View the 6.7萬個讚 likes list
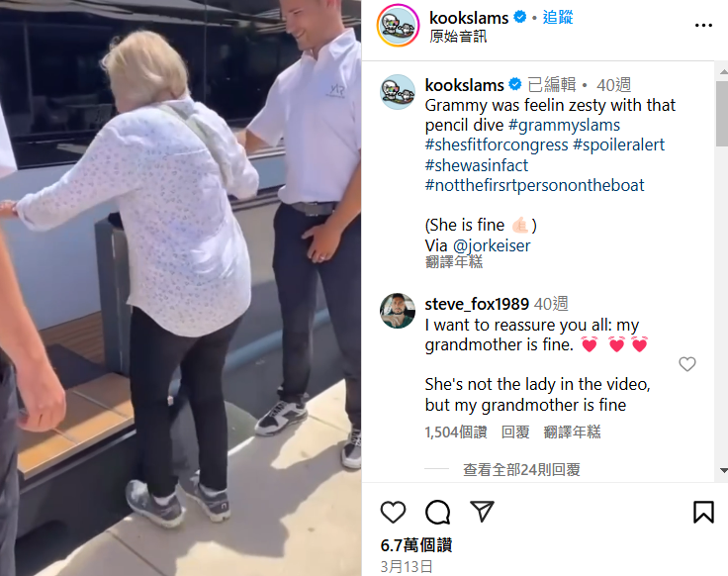The height and width of the screenshot is (576, 728). click(416, 545)
